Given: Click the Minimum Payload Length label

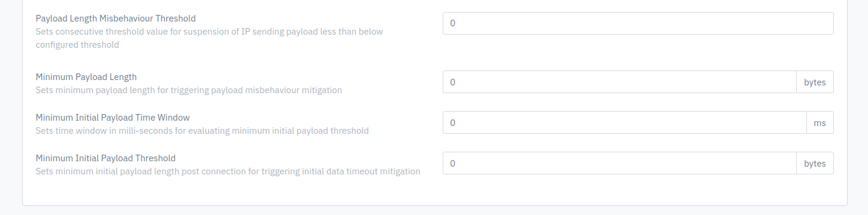Looking at the screenshot, I should click(86, 77).
